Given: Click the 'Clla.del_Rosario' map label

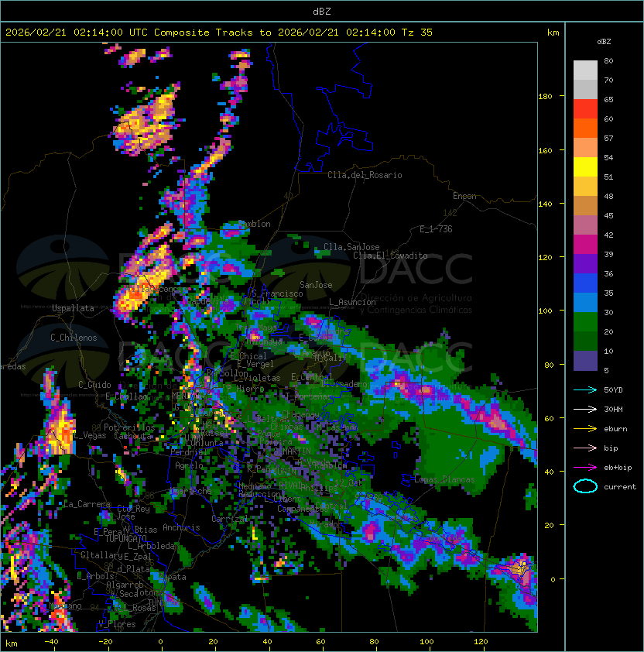Looking at the screenshot, I should pos(365,175).
